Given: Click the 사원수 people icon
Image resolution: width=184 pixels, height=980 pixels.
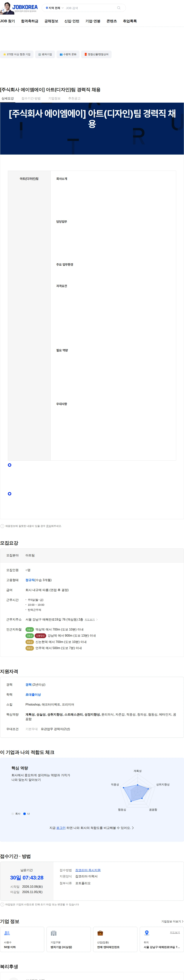Looking at the screenshot, I should [7, 933].
